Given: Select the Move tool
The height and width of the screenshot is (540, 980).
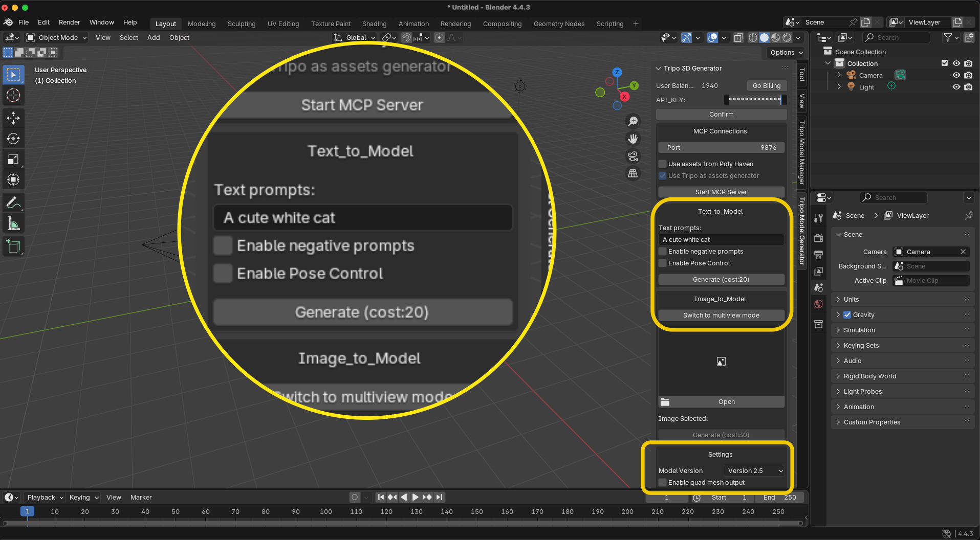Looking at the screenshot, I should 13,118.
